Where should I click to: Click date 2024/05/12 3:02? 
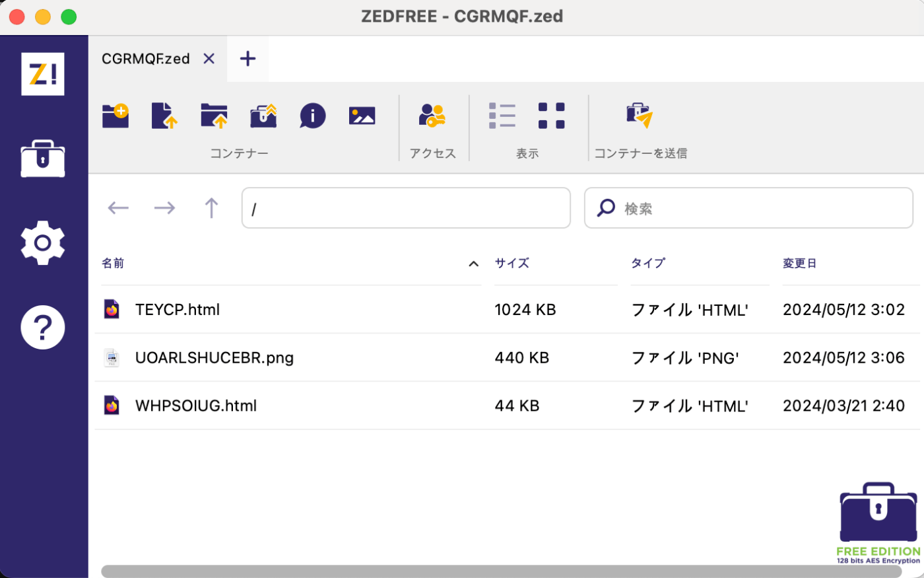tap(843, 309)
